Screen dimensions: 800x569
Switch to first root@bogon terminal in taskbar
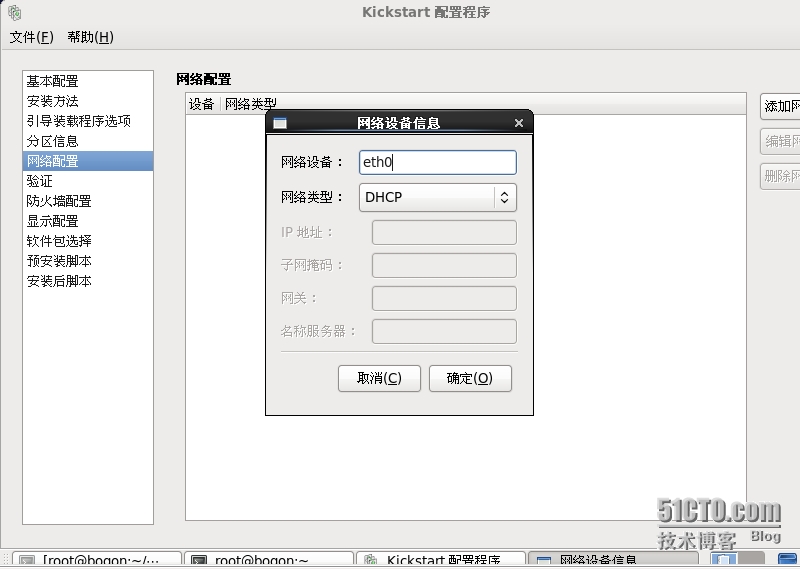point(97,559)
